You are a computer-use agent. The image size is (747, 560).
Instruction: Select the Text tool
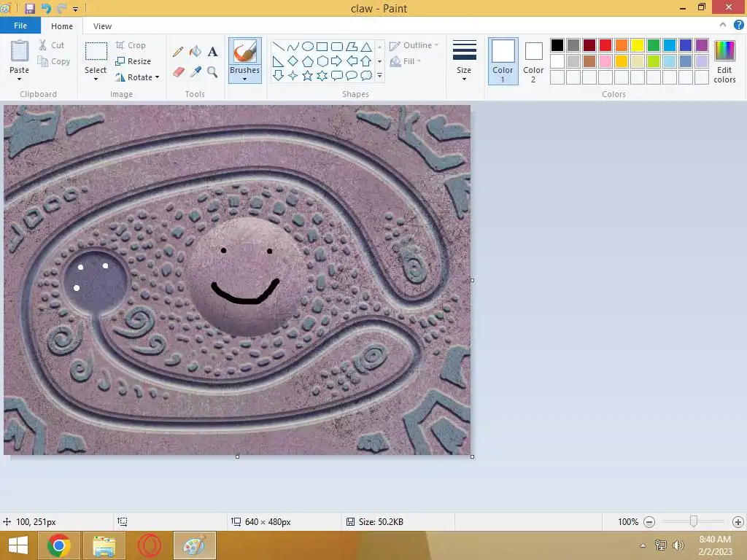pos(212,52)
